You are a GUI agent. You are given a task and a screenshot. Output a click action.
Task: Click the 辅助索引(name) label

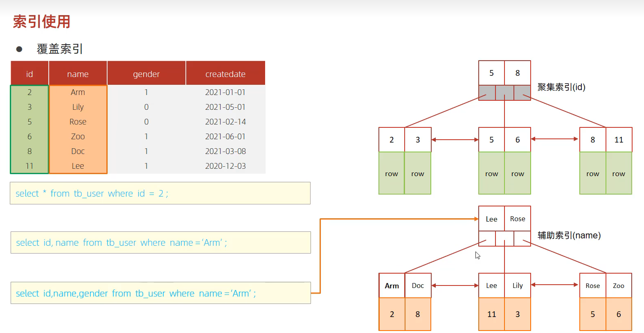(569, 235)
